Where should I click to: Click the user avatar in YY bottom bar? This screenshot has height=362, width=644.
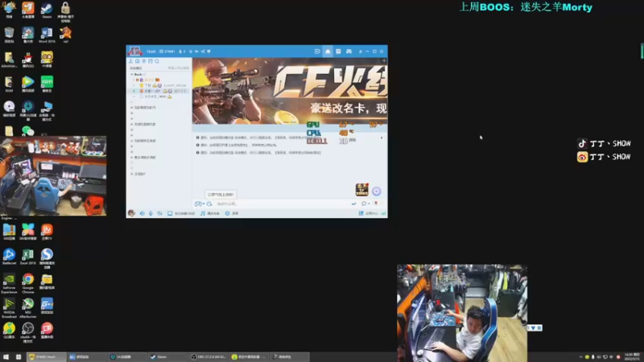click(x=131, y=213)
